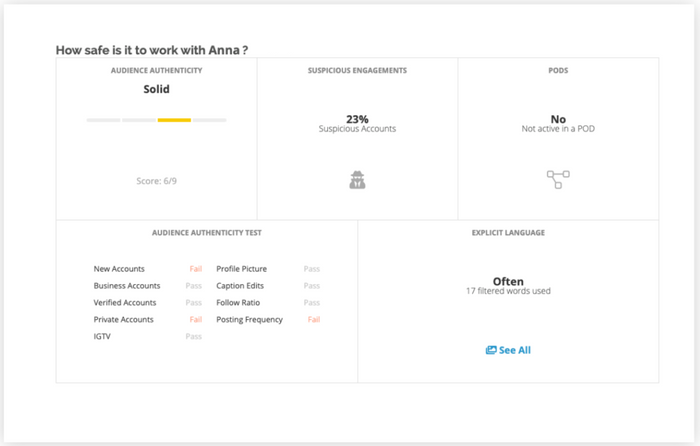Viewport: 700px width, 446px height.
Task: Click the POD network nodes icon
Action: coord(557,180)
